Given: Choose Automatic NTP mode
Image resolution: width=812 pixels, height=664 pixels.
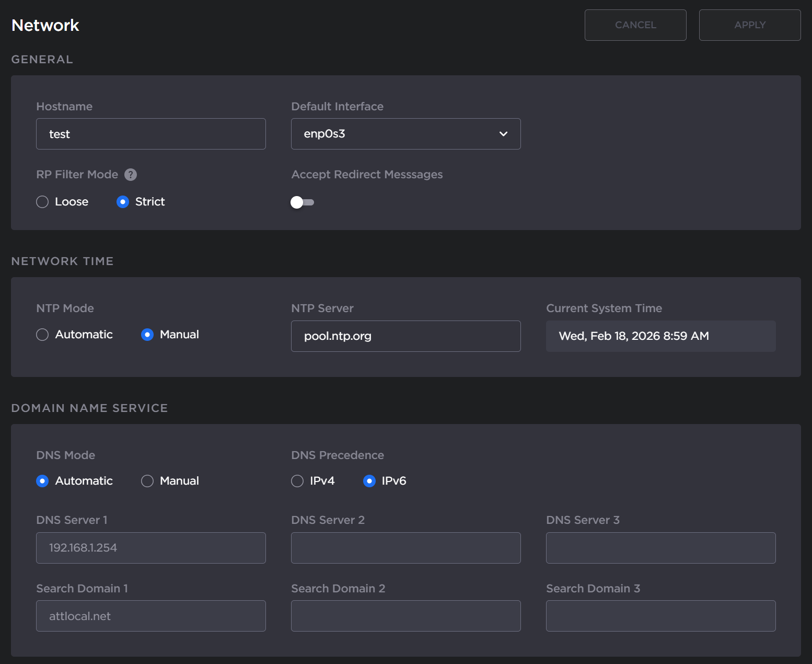Looking at the screenshot, I should click(x=42, y=335).
